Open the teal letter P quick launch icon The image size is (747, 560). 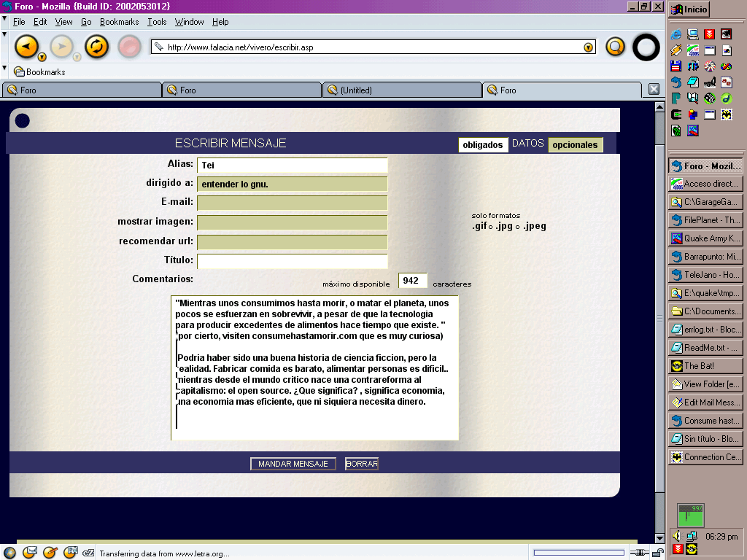point(676,98)
